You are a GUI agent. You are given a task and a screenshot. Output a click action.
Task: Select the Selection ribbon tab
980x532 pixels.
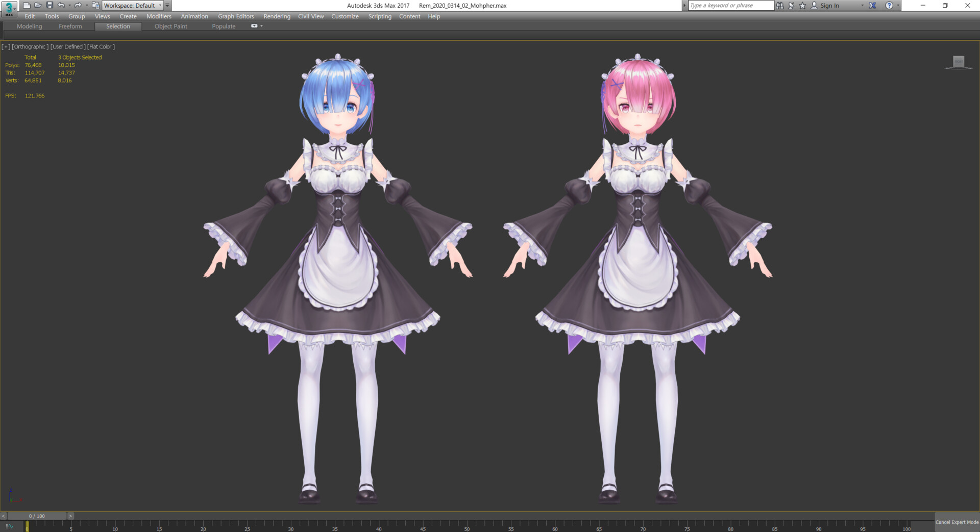point(118,27)
